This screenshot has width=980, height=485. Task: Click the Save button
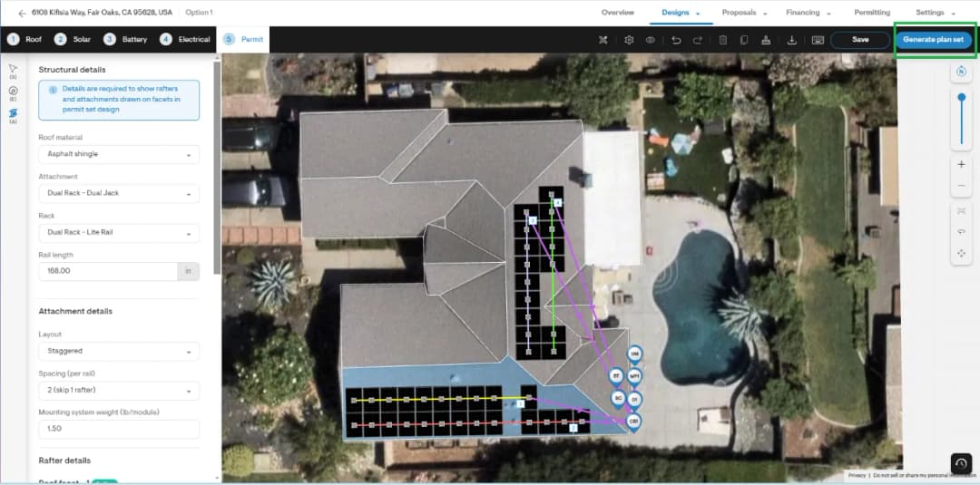[x=860, y=40]
